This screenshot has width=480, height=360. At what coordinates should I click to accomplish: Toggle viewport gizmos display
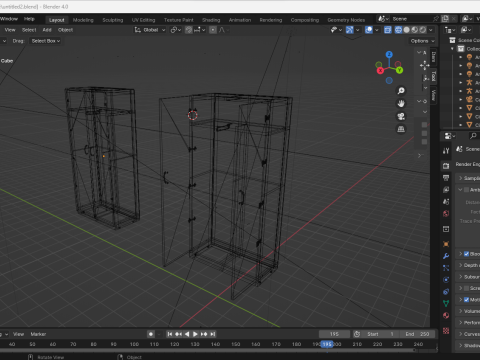tap(349, 30)
